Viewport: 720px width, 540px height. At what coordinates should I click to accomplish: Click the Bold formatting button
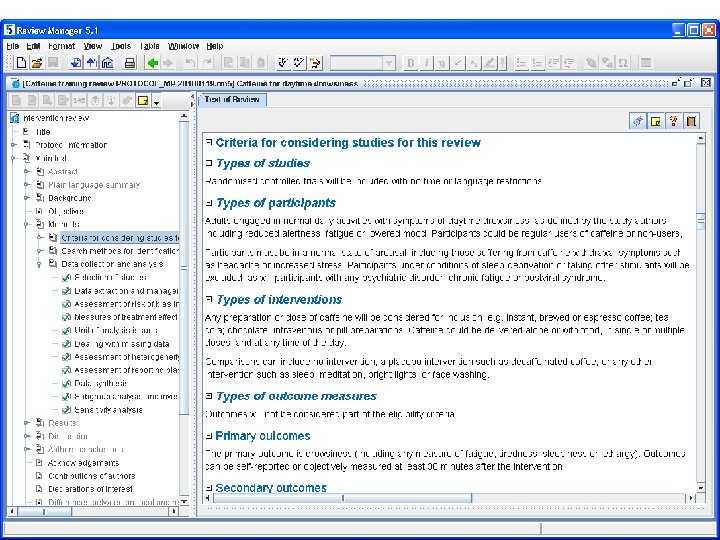pos(411,63)
